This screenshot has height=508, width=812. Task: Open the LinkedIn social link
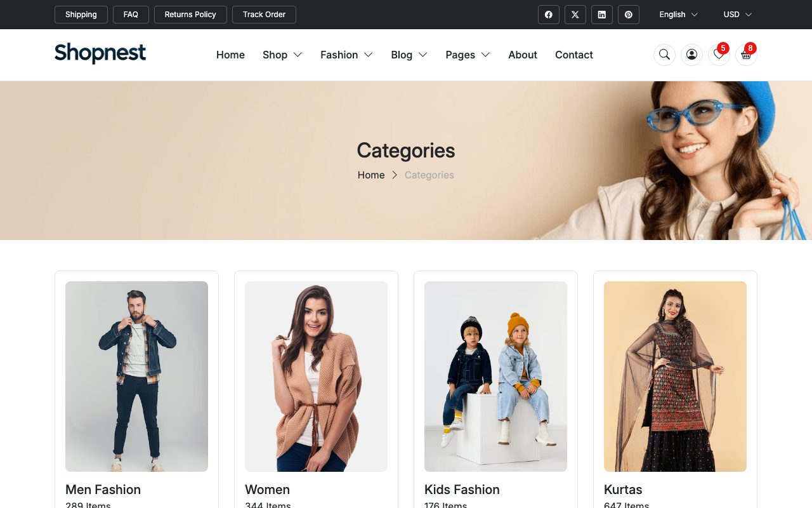point(602,15)
